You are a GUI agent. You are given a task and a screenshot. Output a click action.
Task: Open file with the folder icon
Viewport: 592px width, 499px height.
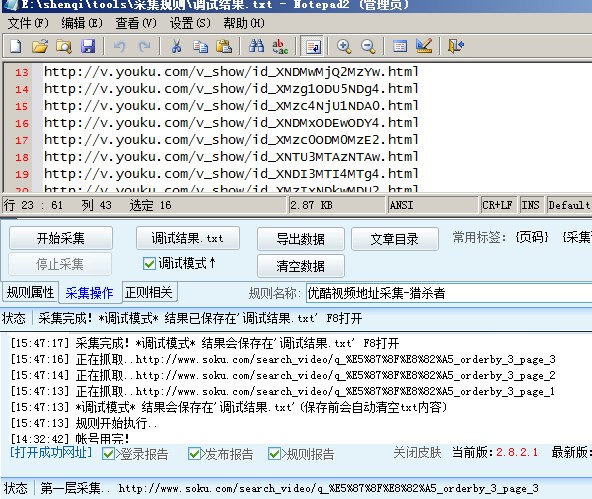point(40,46)
